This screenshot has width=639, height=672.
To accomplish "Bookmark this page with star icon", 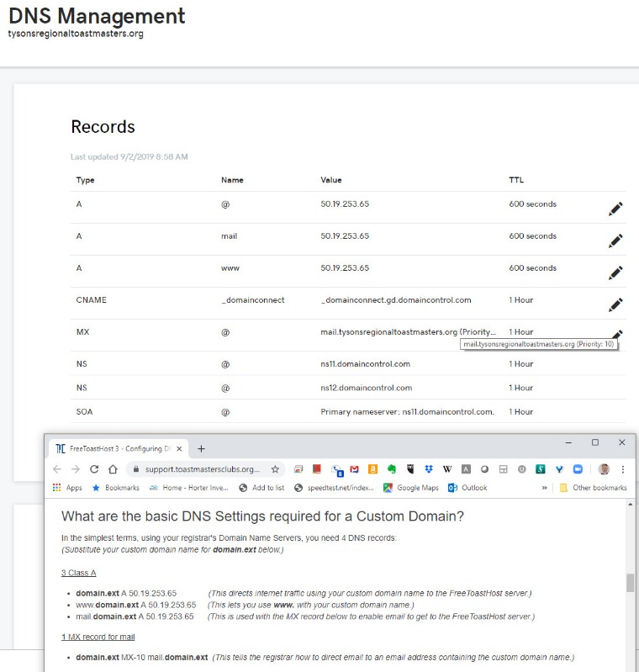I will pyautogui.click(x=275, y=469).
